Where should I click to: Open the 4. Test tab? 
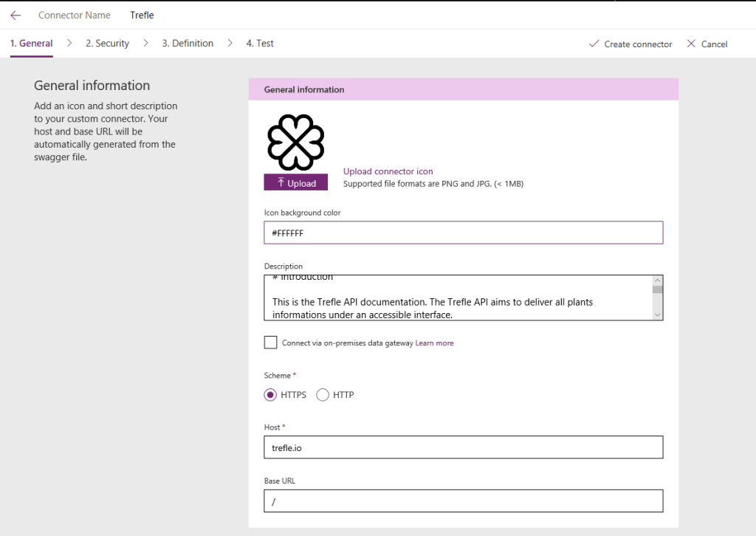click(260, 44)
